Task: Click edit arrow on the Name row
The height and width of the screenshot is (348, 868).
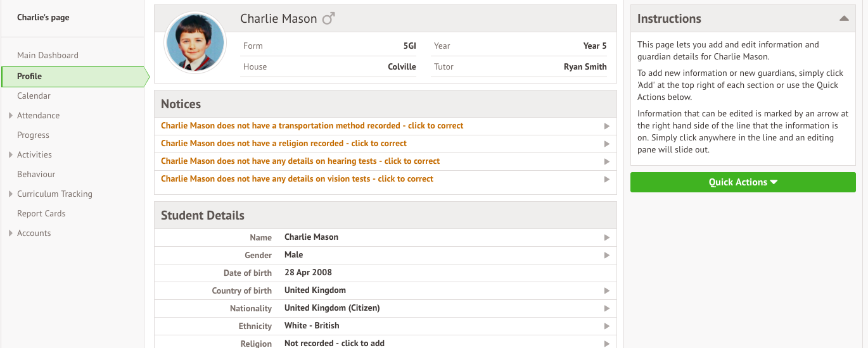Action: point(606,238)
